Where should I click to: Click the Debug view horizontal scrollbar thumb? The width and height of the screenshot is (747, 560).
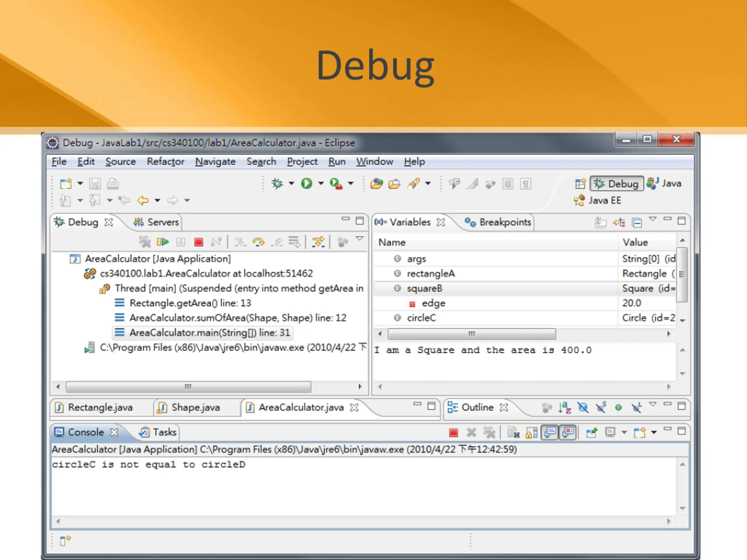coord(189,387)
